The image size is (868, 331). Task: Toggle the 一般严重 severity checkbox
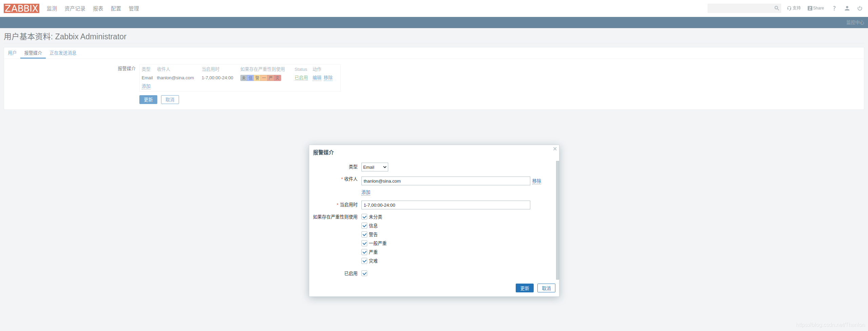[364, 243]
